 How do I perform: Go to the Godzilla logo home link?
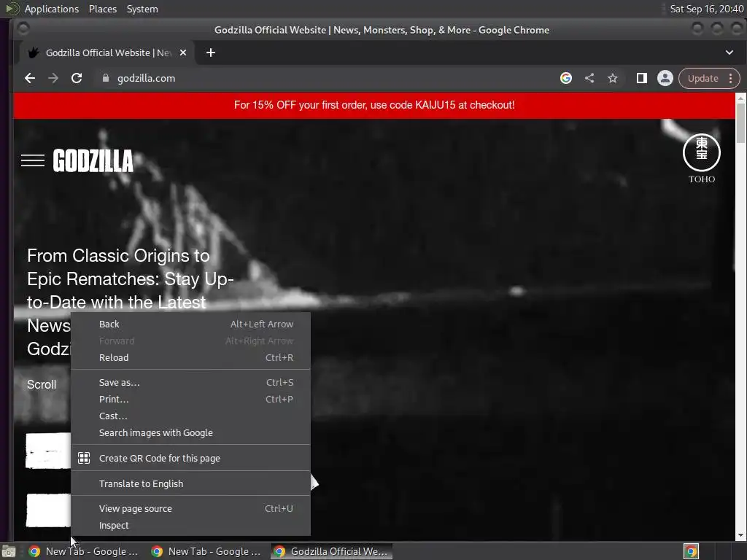click(93, 160)
